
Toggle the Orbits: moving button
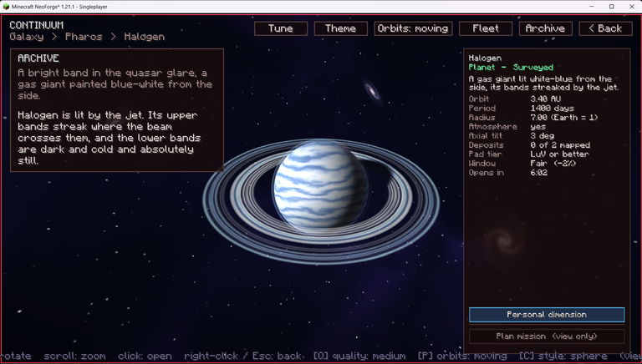413,28
